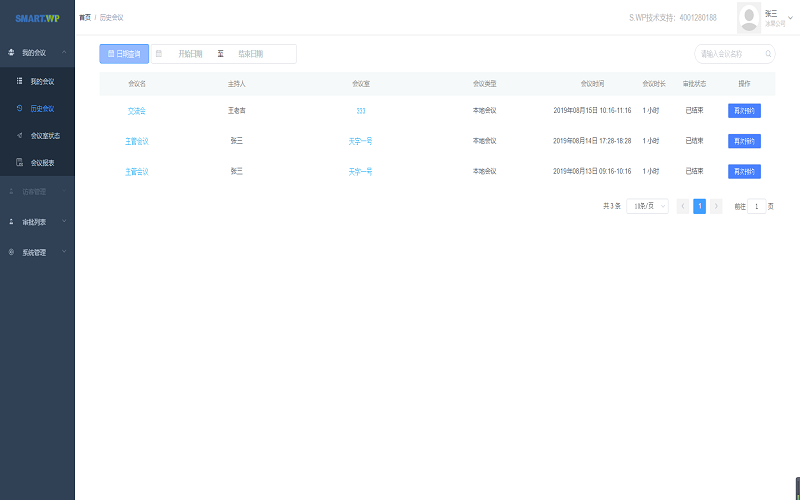Click the 前往 page number input
Image resolution: width=800 pixels, height=500 pixels.
(x=757, y=206)
